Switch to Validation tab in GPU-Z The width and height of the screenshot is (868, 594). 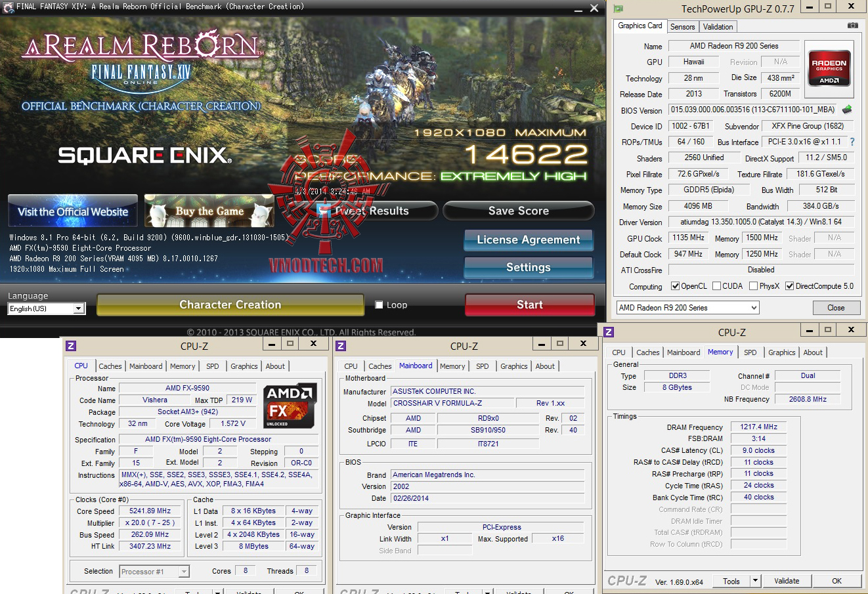[718, 27]
